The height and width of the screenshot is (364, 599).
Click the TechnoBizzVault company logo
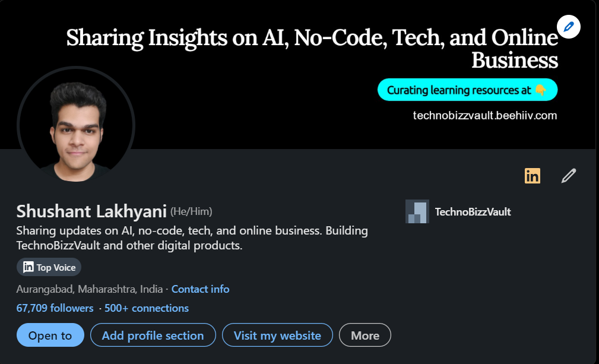click(417, 211)
